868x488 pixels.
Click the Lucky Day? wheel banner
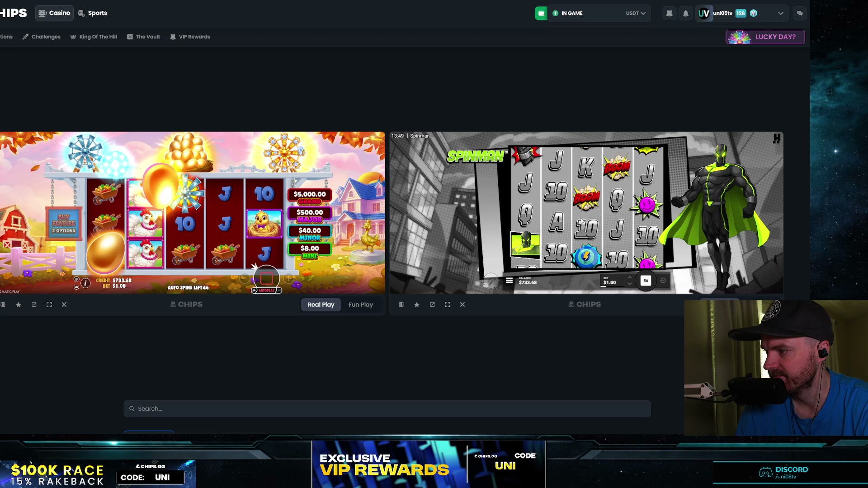[765, 37]
